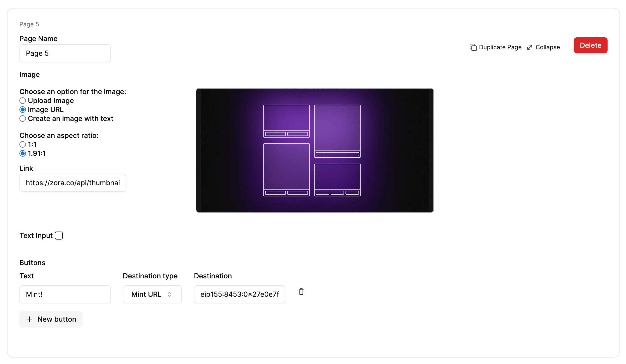The height and width of the screenshot is (364, 626).
Task: Click the Duplicate Page copy icon
Action: coord(473,47)
